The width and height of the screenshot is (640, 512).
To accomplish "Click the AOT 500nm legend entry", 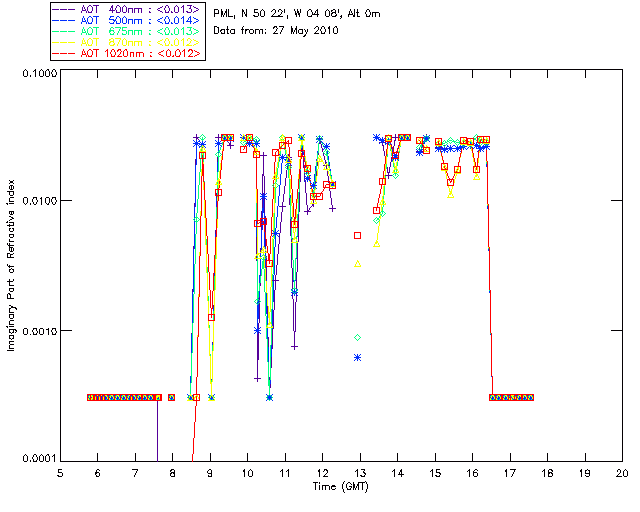I will point(127,20).
